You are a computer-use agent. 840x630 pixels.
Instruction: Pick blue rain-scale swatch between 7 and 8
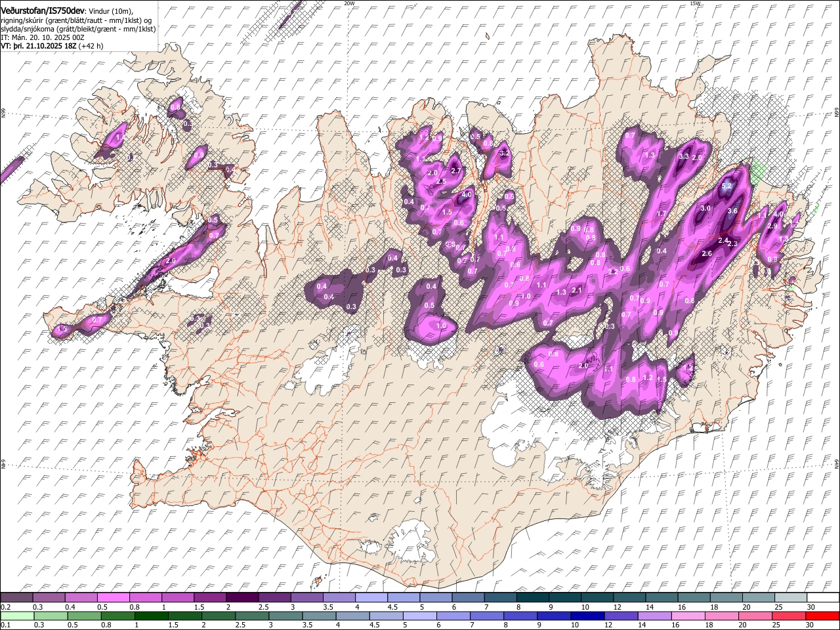pos(486,616)
